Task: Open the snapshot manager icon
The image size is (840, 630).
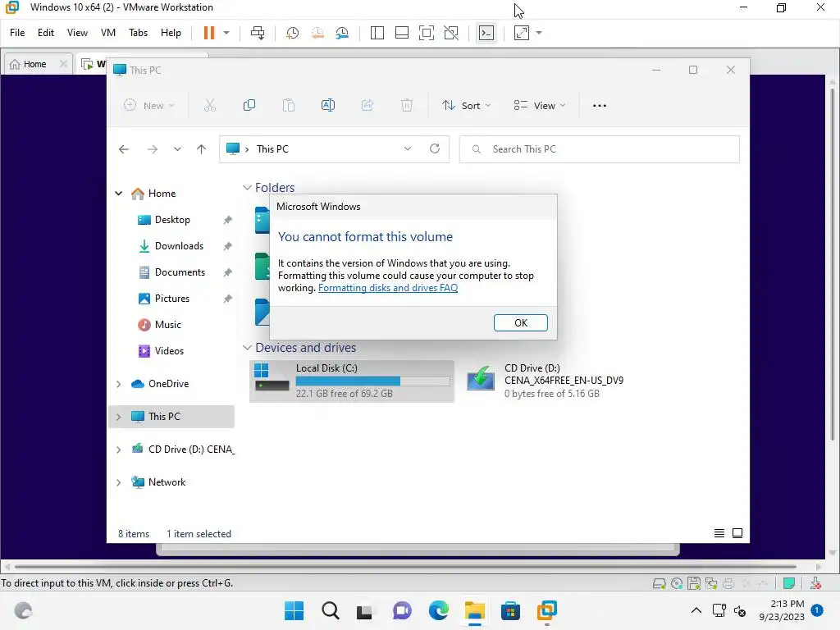Action: (x=342, y=33)
